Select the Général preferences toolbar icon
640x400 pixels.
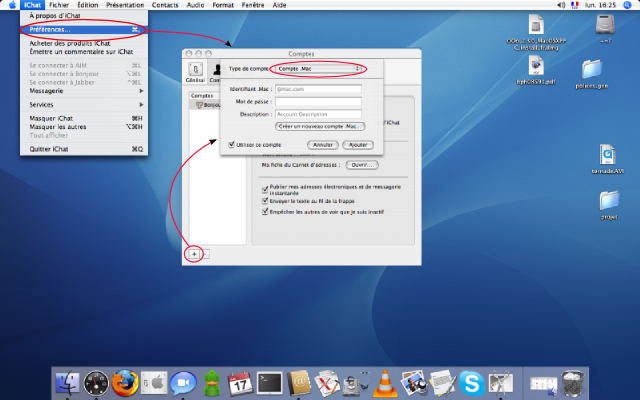(x=195, y=72)
